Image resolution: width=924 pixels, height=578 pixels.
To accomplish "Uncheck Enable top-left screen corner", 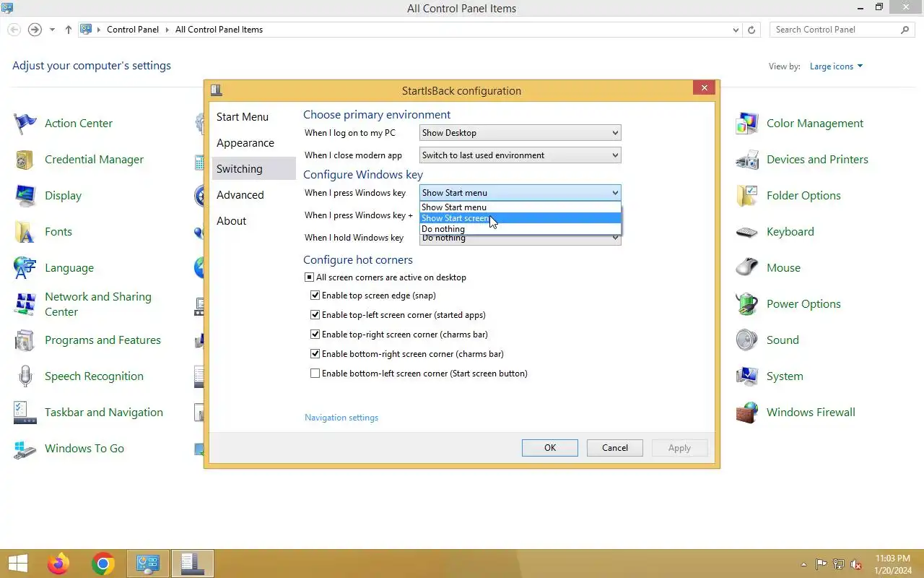I will 315,315.
